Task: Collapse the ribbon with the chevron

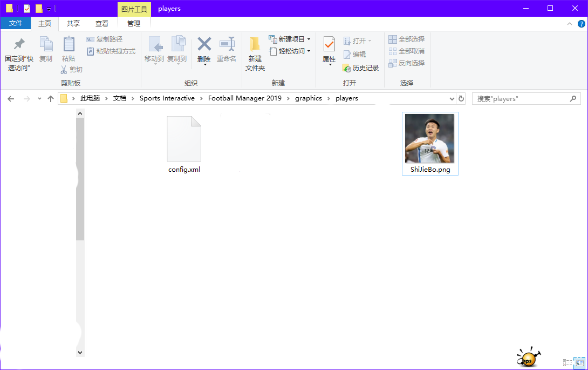Action: (x=570, y=24)
